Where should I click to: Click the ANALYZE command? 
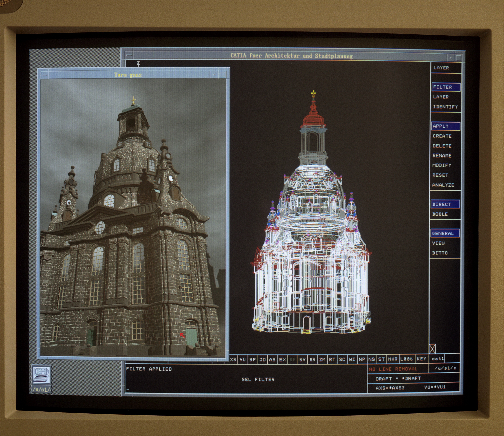443,185
